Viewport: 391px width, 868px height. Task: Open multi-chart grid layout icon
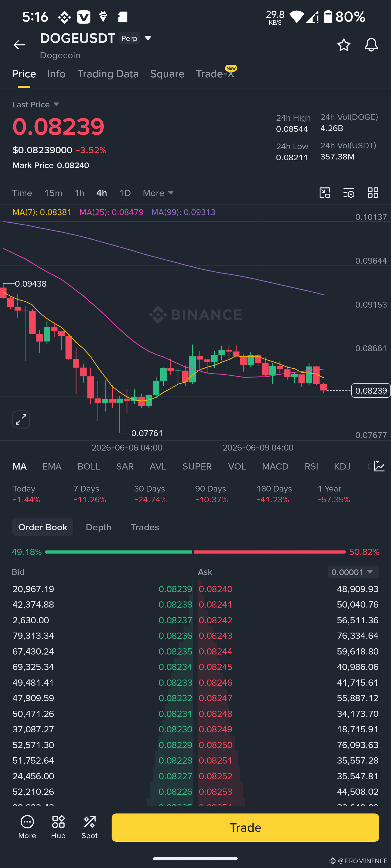[373, 193]
